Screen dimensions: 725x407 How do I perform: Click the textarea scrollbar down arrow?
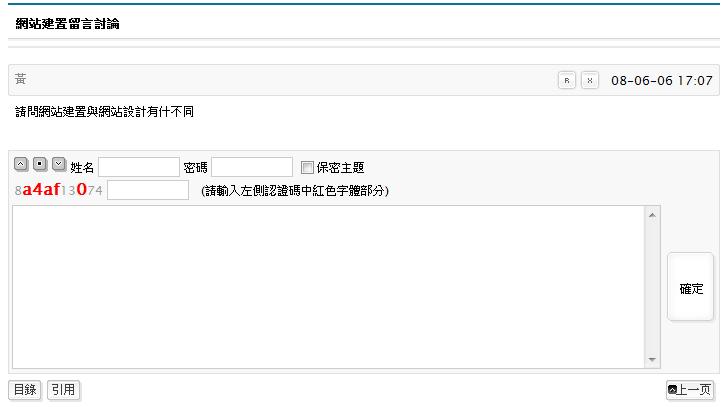pos(653,360)
